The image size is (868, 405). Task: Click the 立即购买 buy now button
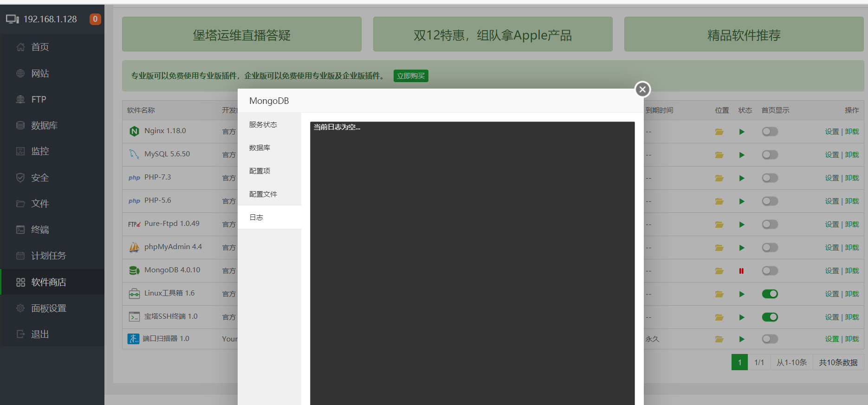[x=411, y=76]
